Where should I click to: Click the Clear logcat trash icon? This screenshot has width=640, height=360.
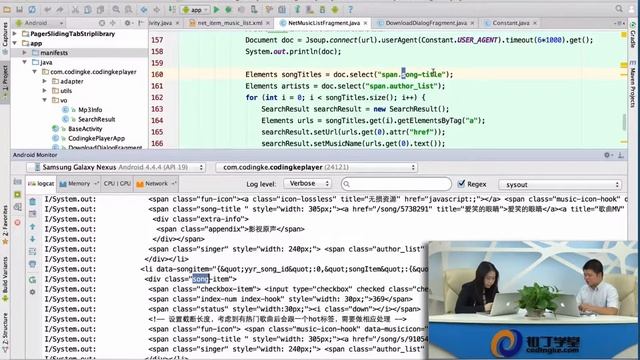coord(33,201)
